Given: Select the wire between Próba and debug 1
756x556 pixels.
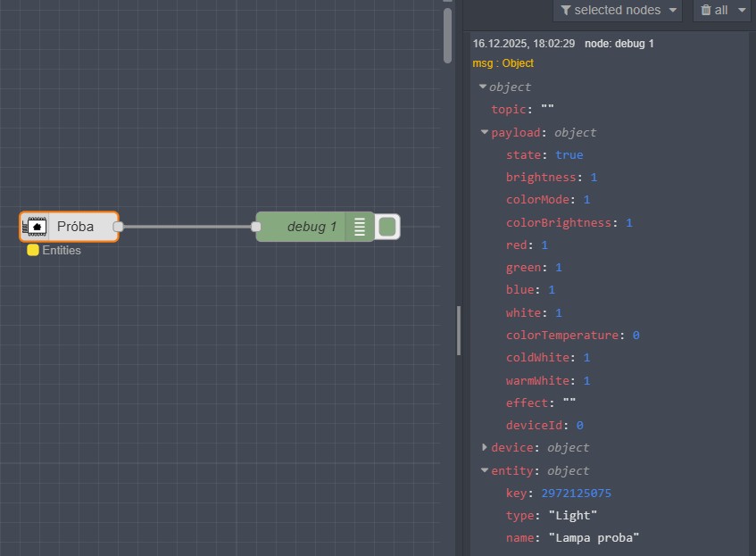Looking at the screenshot, I should tap(187, 227).
